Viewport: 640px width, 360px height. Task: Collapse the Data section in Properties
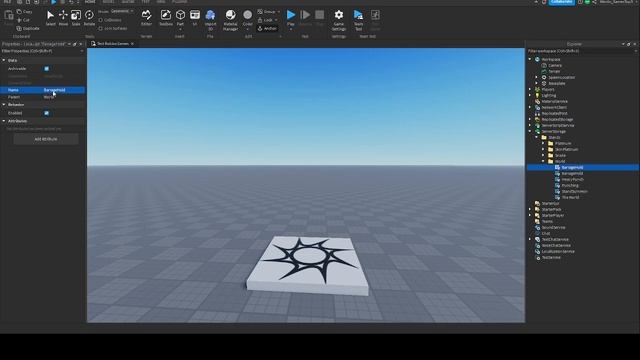pos(4,60)
